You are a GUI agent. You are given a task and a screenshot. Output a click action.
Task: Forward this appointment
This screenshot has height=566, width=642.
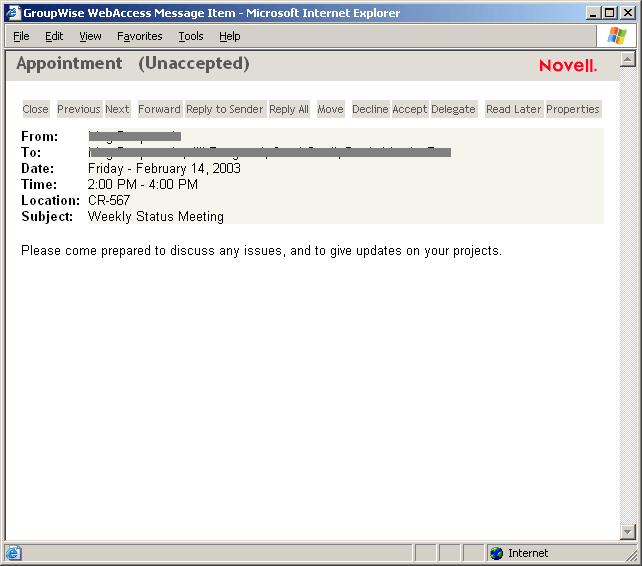point(160,109)
